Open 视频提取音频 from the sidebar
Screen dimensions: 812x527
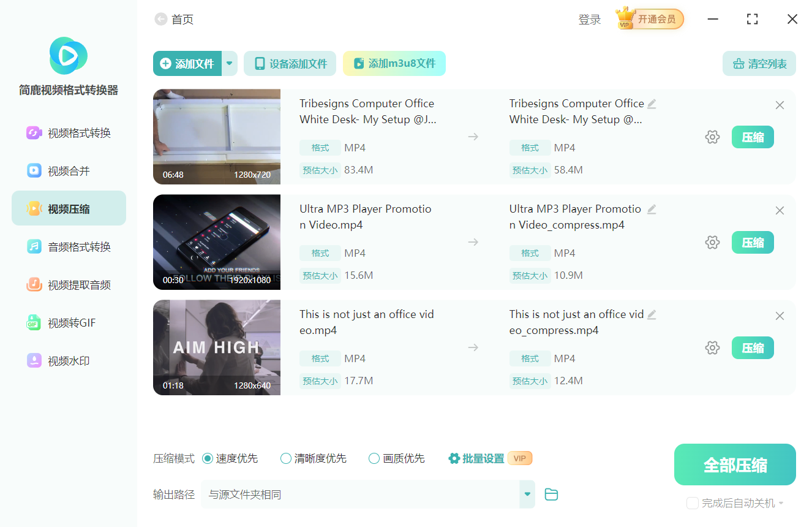(x=69, y=285)
